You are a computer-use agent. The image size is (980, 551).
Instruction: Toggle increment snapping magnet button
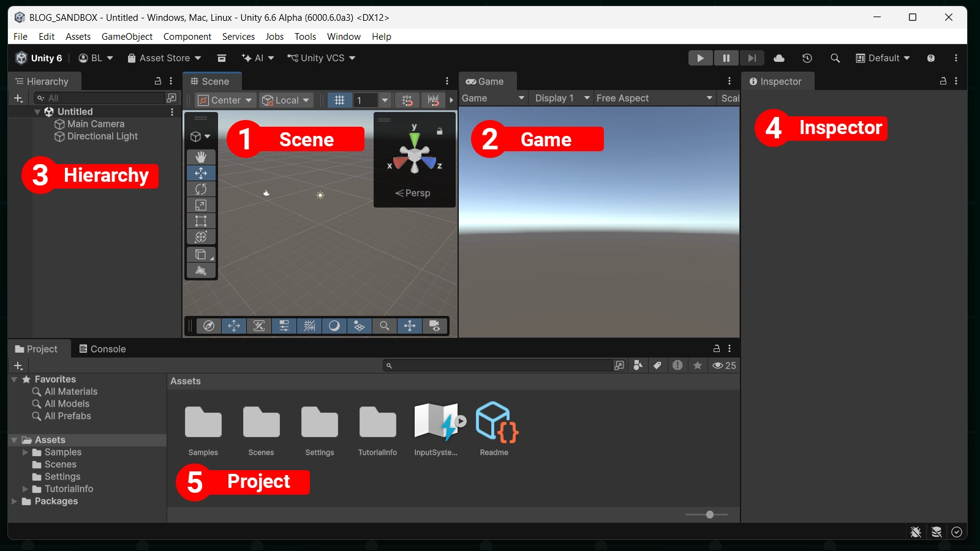pos(434,100)
